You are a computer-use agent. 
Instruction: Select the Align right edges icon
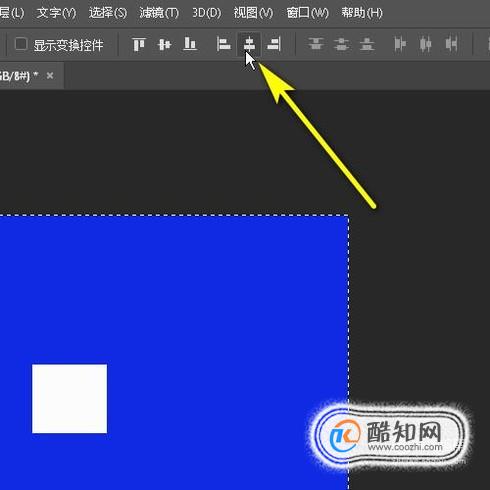click(x=274, y=44)
